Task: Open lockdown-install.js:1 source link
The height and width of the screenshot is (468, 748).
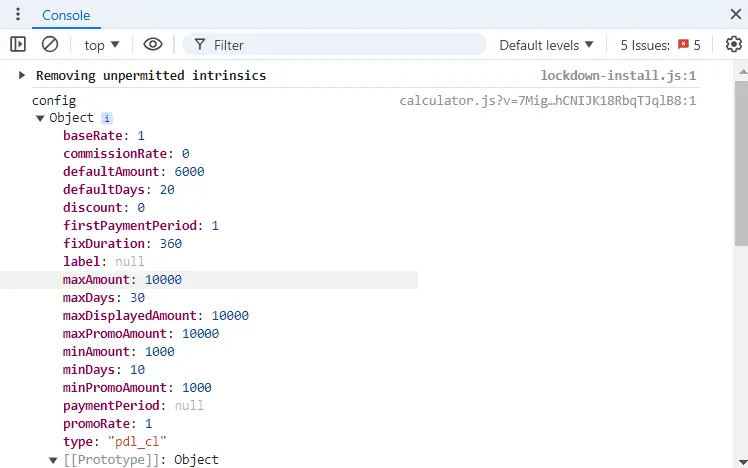Action: click(617, 76)
